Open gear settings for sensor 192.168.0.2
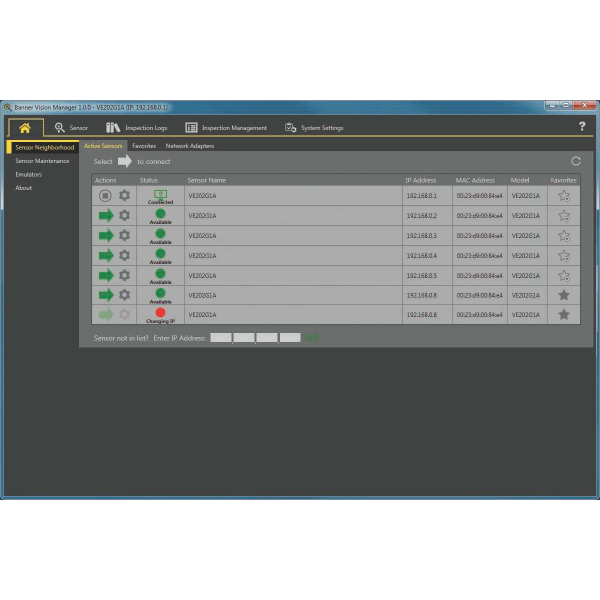 coord(124,215)
